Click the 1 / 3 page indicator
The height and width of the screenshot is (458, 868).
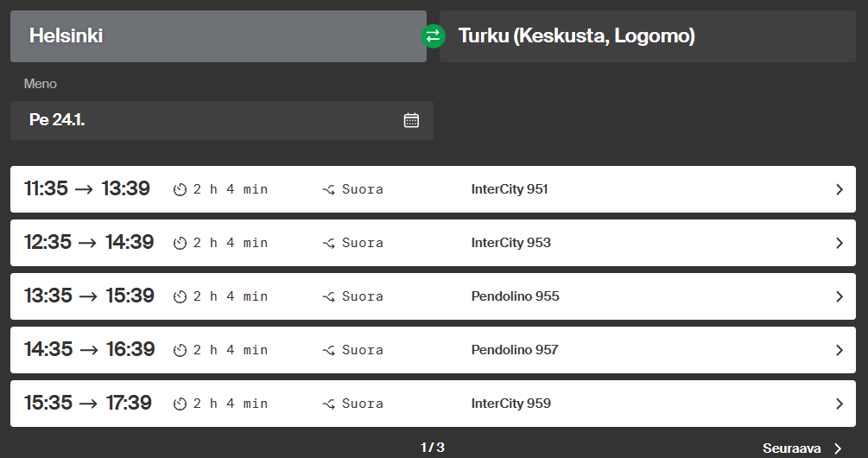pos(433,448)
